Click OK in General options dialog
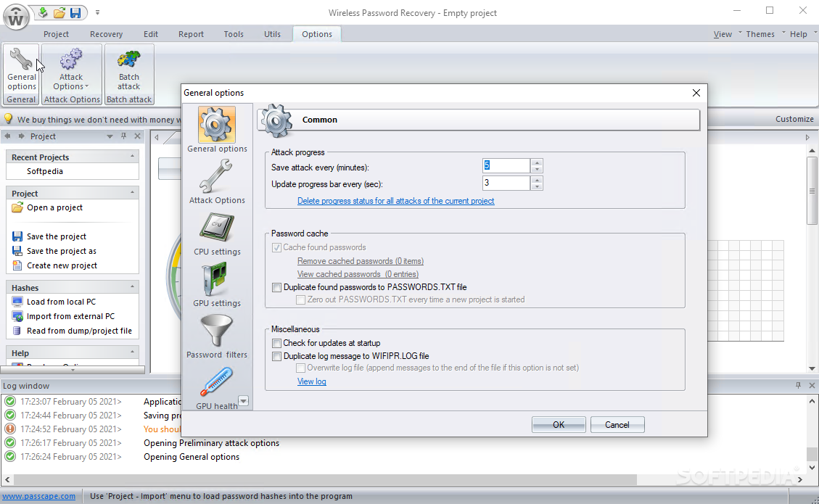The width and height of the screenshot is (819, 504). coord(559,425)
